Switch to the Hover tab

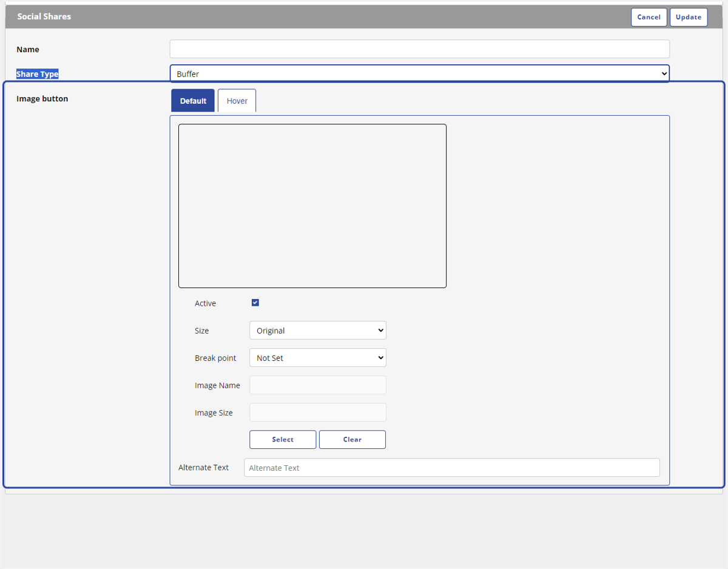(237, 101)
